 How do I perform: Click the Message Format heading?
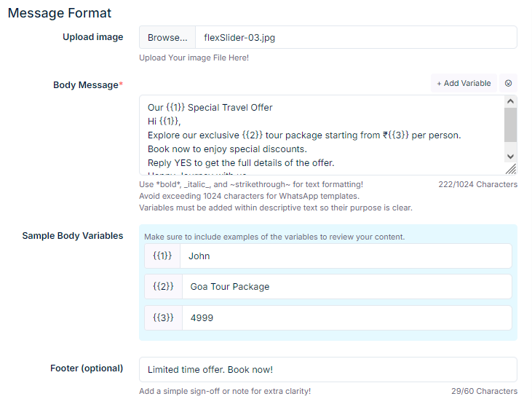(x=60, y=13)
